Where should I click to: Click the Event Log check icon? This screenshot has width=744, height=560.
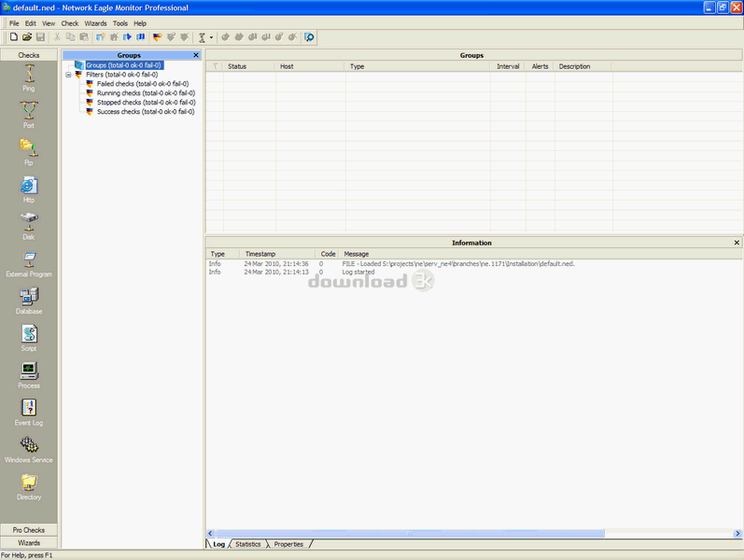coord(28,409)
